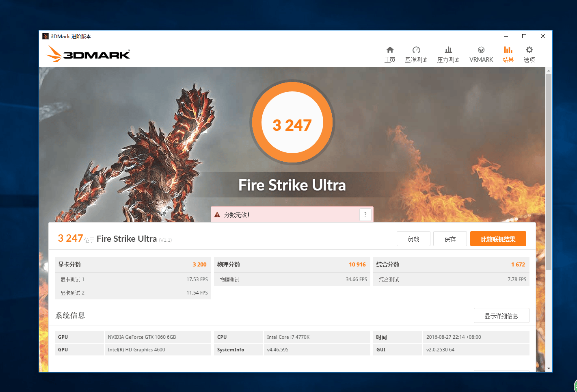This screenshot has height=392, width=577.
Task: Click the 3DMark title bar app icon
Action: coord(45,36)
